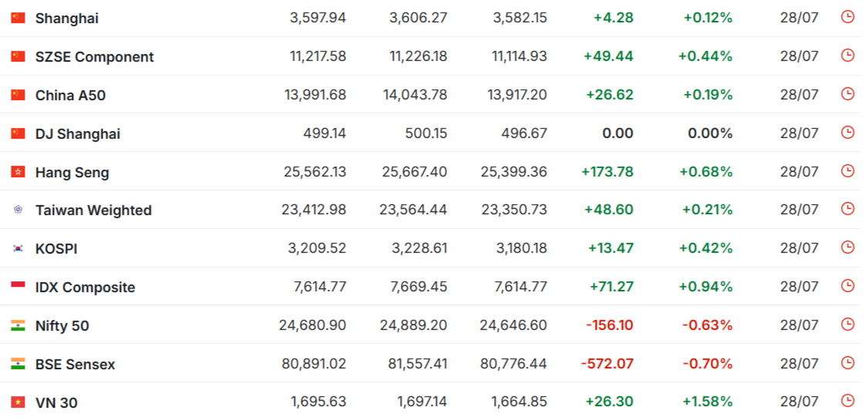Click the India flag beside Nifty 50

pyautogui.click(x=19, y=325)
